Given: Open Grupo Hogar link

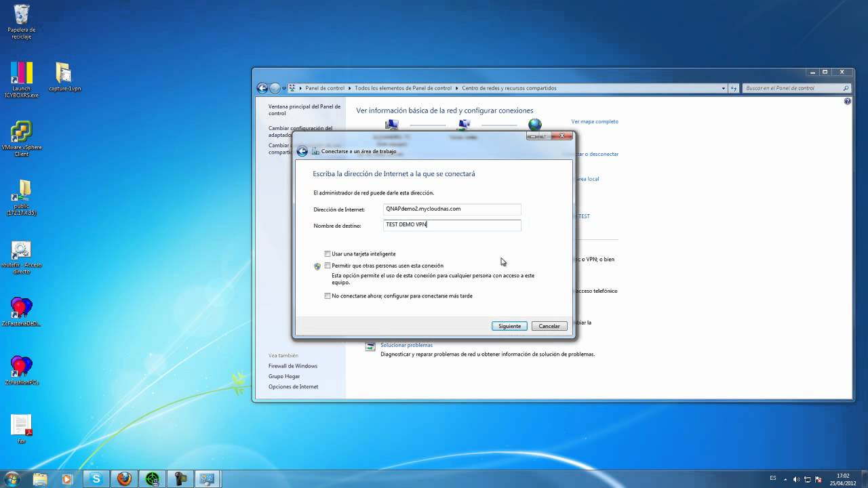Looking at the screenshot, I should click(x=284, y=376).
